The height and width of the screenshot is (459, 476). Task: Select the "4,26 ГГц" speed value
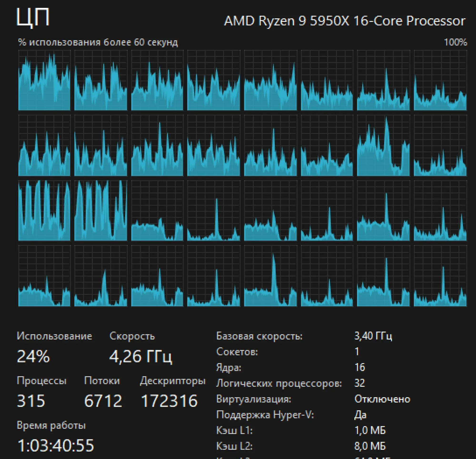(x=141, y=356)
